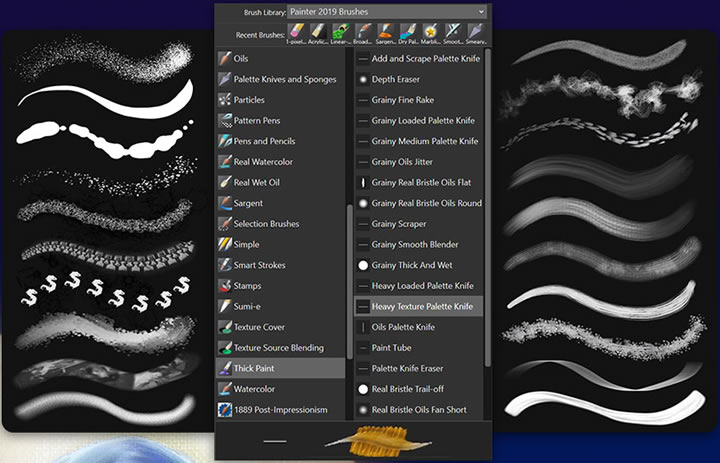Image resolution: width=720 pixels, height=463 pixels.
Task: Choose Palette Knives and Sponges category
Action: pos(281,79)
